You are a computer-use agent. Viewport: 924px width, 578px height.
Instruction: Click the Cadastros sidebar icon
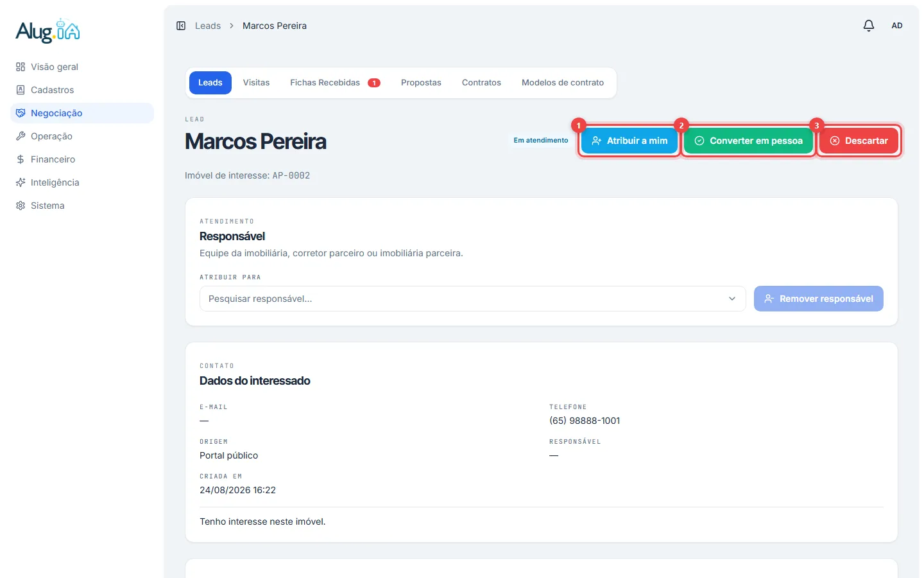21,90
